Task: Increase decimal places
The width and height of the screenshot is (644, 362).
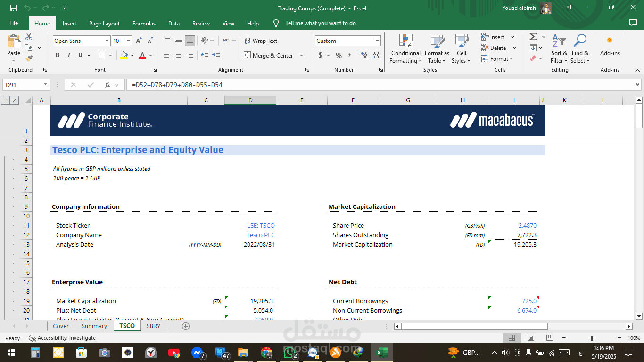Action: point(364,56)
